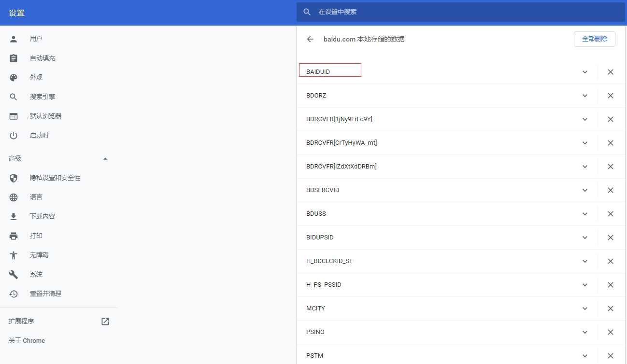Image resolution: width=627 pixels, height=364 pixels.
Task: Click the on-startup power icon
Action: click(x=14, y=135)
